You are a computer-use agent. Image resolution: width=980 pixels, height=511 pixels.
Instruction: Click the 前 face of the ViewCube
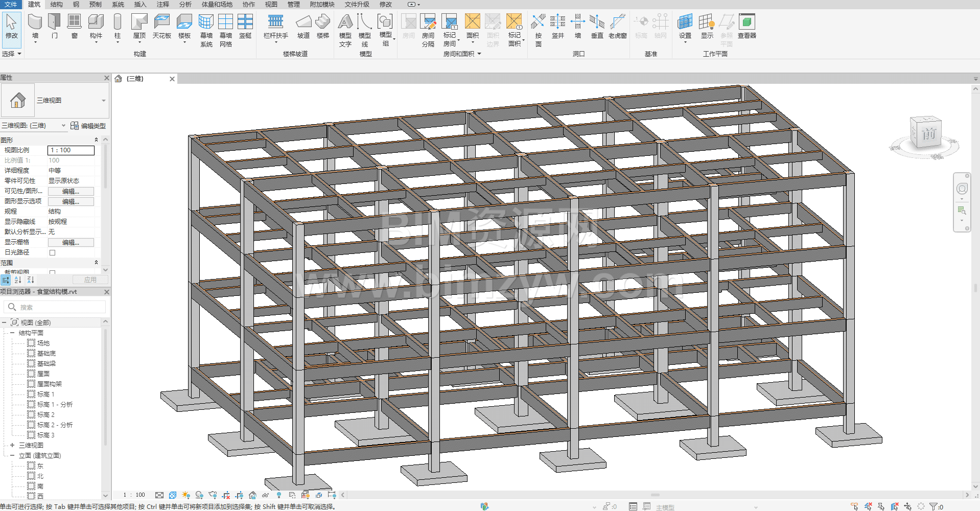[928, 133]
